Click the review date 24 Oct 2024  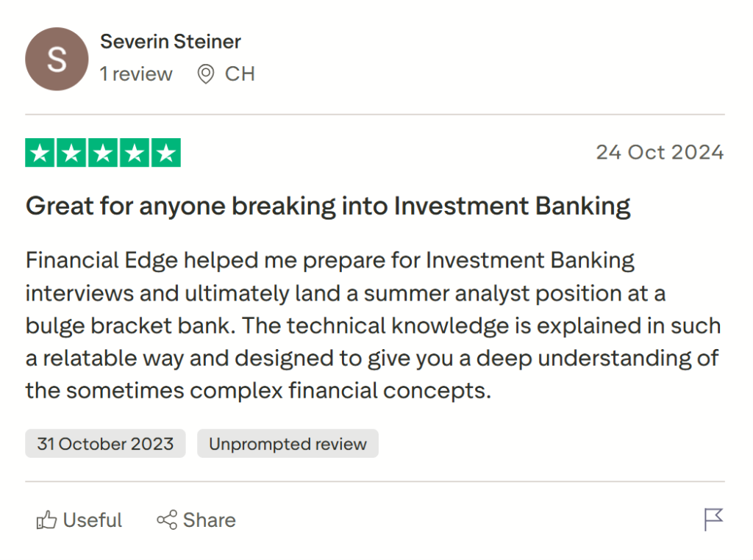[x=660, y=152]
